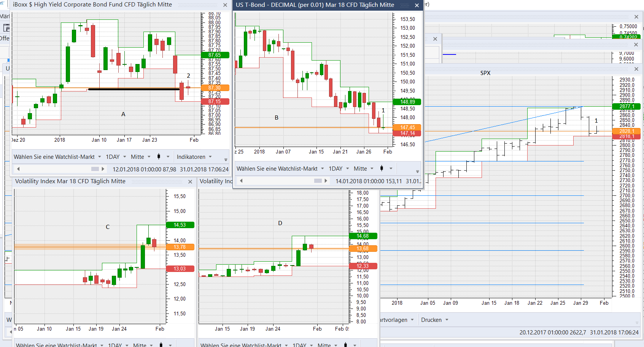The image size is (644, 347).
Task: Open toolbar overflow arrow in US T-Bond chart
Action: (417, 172)
